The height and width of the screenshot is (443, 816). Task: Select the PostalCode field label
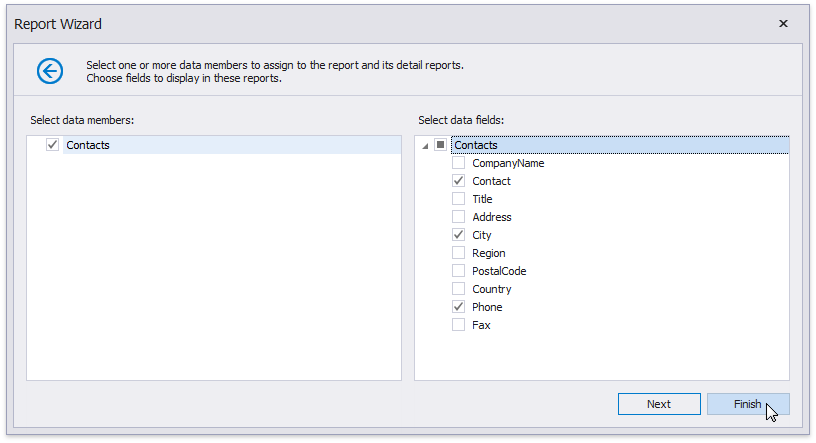[x=499, y=271]
